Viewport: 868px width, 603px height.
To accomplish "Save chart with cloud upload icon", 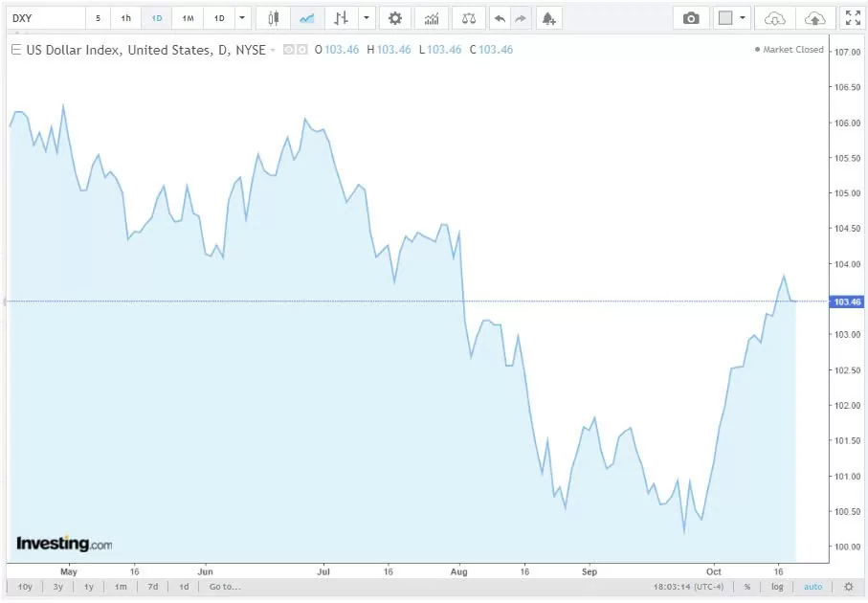I will (814, 18).
